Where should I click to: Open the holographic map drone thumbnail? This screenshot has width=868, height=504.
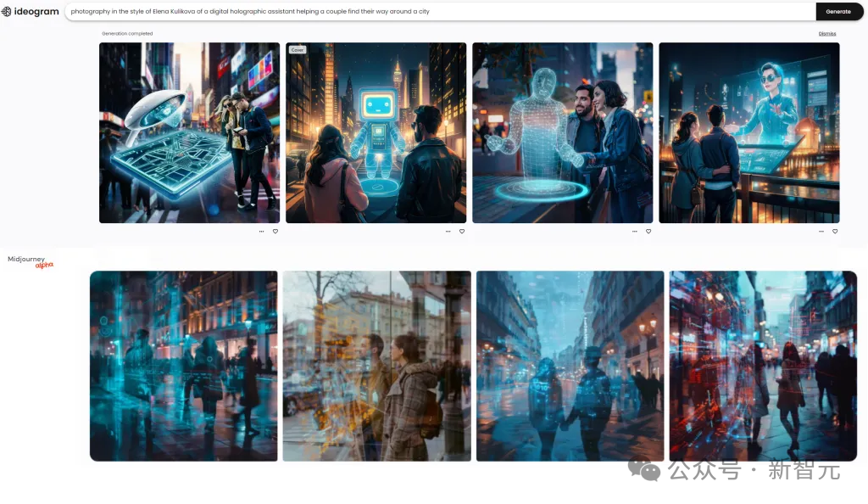[189, 133]
